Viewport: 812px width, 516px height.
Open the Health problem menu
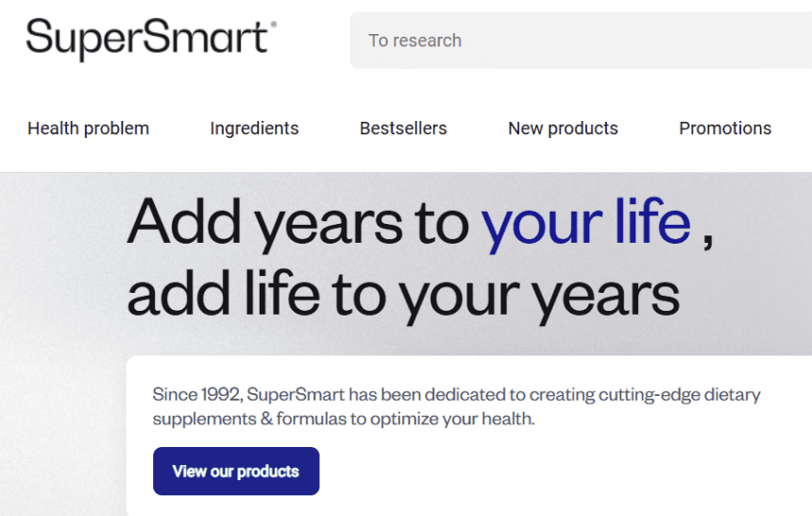tap(88, 129)
